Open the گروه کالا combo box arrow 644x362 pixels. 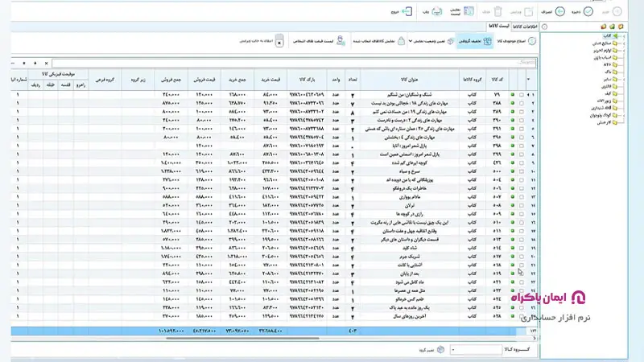(x=453, y=350)
